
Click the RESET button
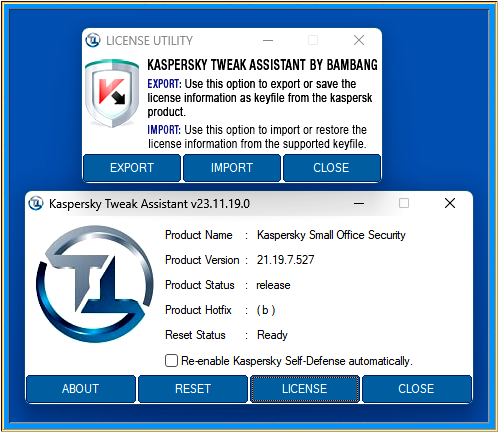193,389
